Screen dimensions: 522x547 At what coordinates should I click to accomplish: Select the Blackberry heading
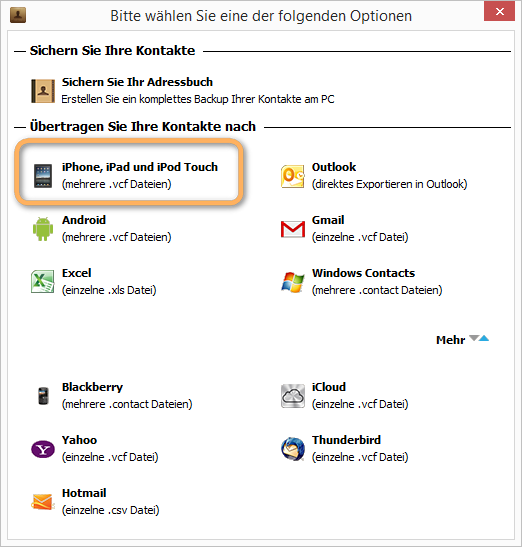(92, 387)
